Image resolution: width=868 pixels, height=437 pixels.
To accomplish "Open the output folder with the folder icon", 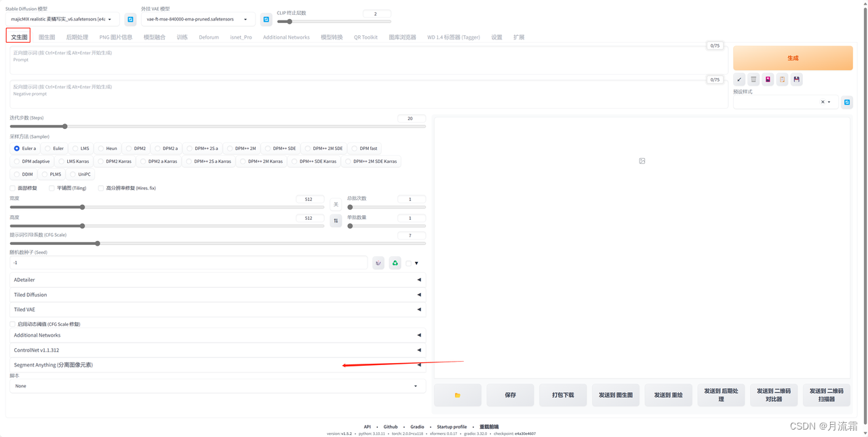I will (x=458, y=395).
